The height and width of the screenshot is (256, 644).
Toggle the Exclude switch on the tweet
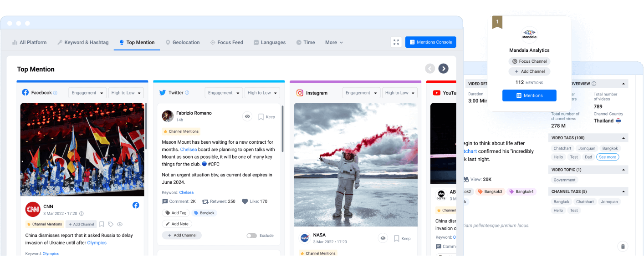[x=251, y=236]
